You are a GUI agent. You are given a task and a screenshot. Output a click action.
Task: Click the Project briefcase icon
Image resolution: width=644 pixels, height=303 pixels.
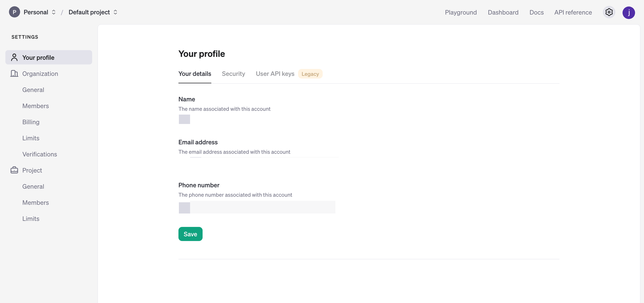pyautogui.click(x=14, y=170)
